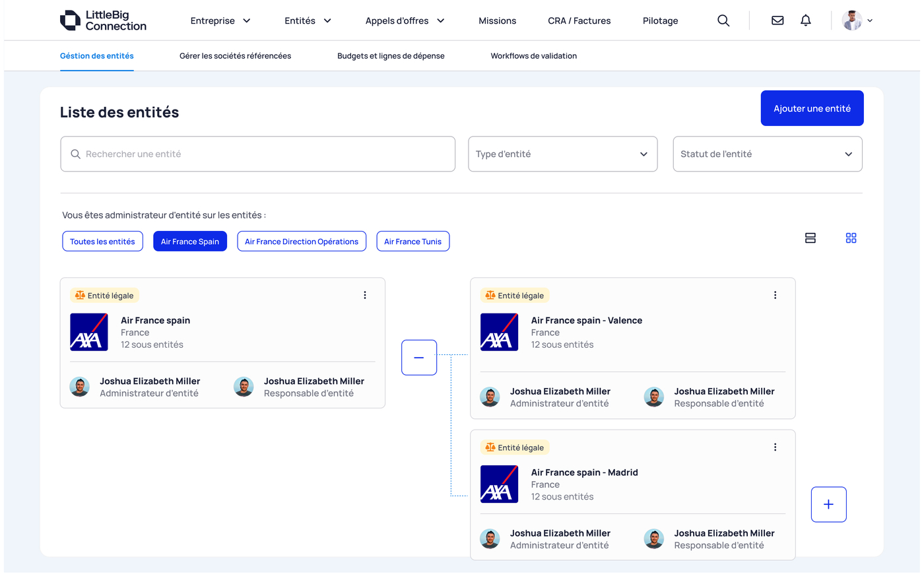This screenshot has width=924, height=584.
Task: Go to Pilotage menu item
Action: click(661, 20)
